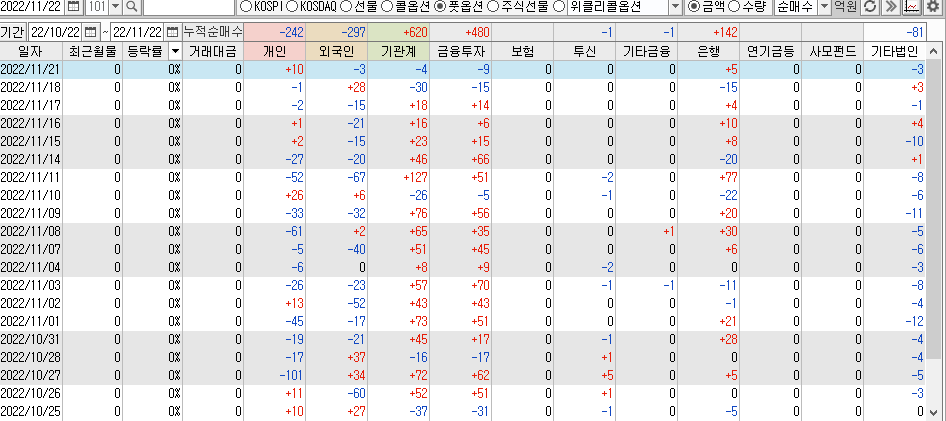Click the magnifier search icon
Image resolution: width=946 pixels, height=421 pixels.
tap(131, 7)
